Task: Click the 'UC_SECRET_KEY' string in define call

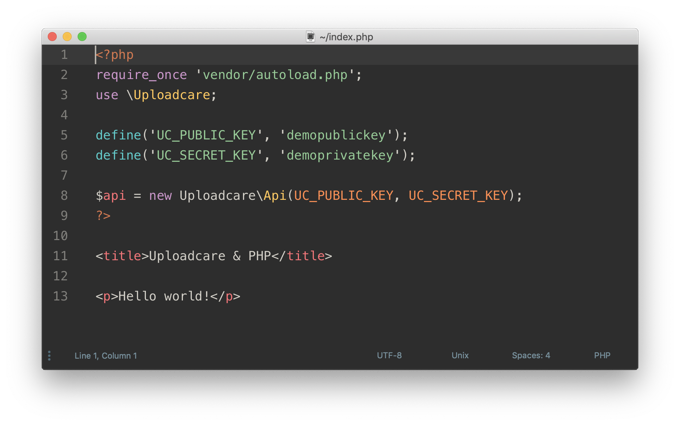Action: 206,155
